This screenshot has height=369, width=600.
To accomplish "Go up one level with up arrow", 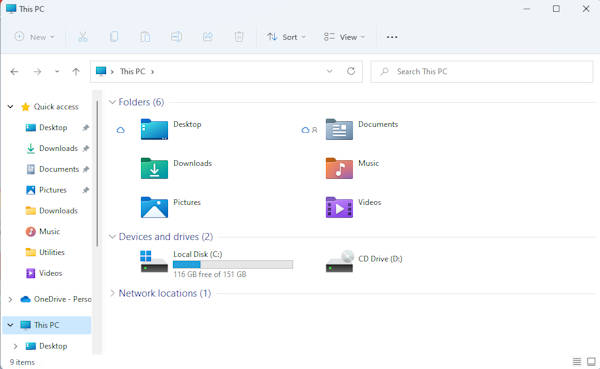I will pos(76,72).
